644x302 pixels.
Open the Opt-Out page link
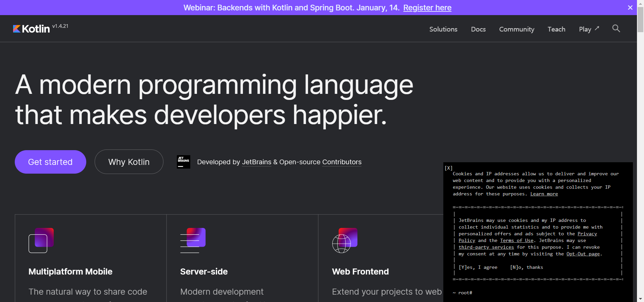pos(583,254)
